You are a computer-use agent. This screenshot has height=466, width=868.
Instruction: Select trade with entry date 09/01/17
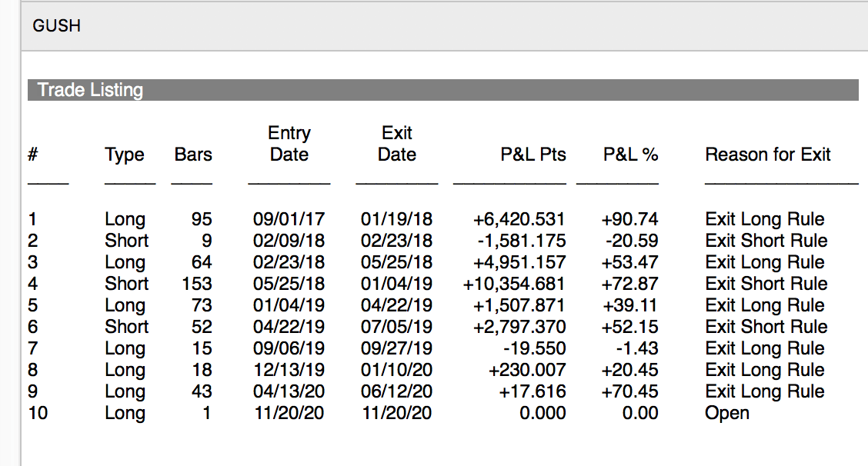tap(289, 219)
